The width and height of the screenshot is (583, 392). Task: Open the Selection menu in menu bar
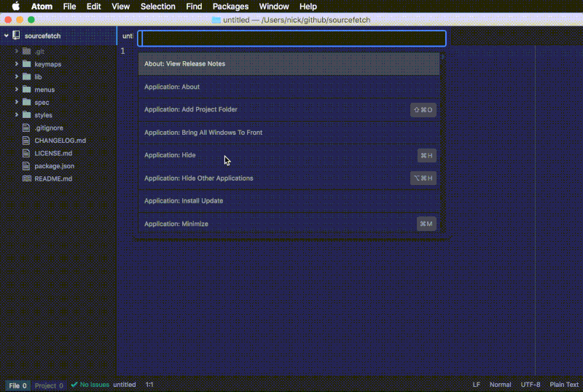point(157,7)
